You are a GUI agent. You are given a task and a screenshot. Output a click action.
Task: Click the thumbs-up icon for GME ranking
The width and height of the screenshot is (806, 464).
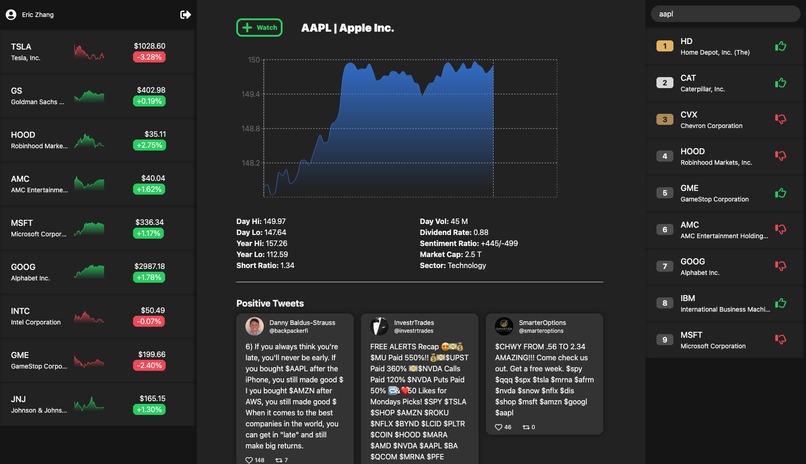coord(780,193)
